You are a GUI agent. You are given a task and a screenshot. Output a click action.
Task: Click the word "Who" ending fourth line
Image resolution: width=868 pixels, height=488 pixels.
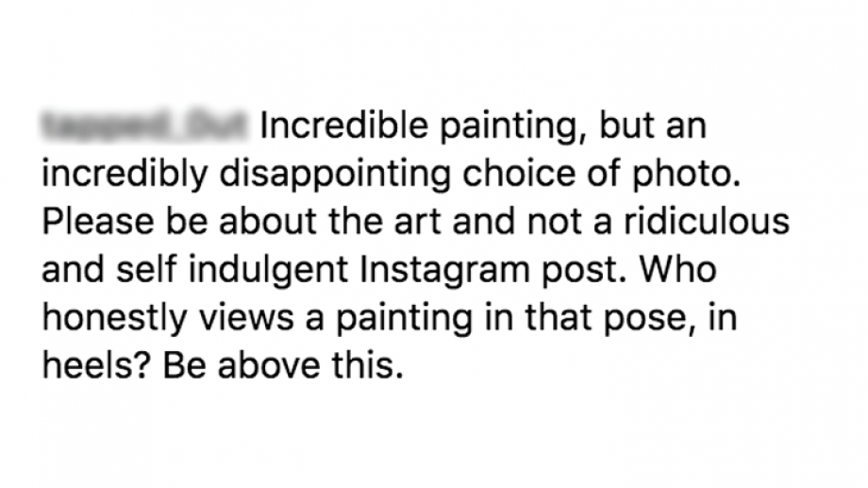pyautogui.click(x=678, y=270)
